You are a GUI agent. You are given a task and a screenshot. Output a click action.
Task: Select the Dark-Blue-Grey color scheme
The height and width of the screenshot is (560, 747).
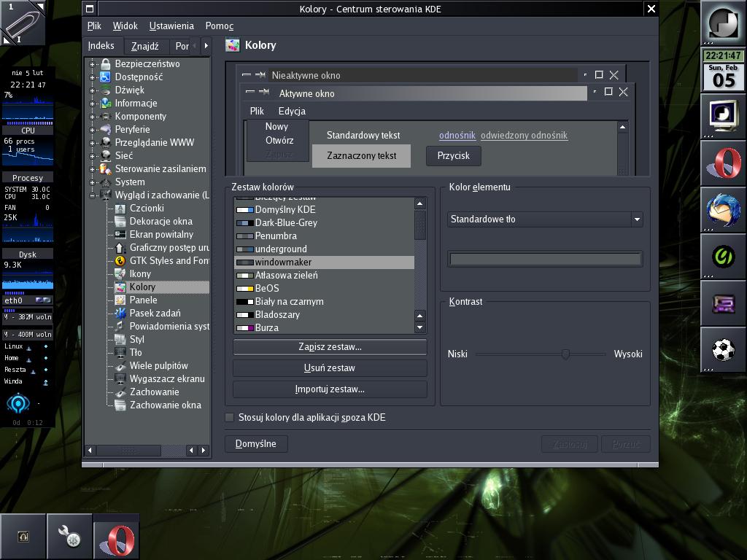point(324,223)
